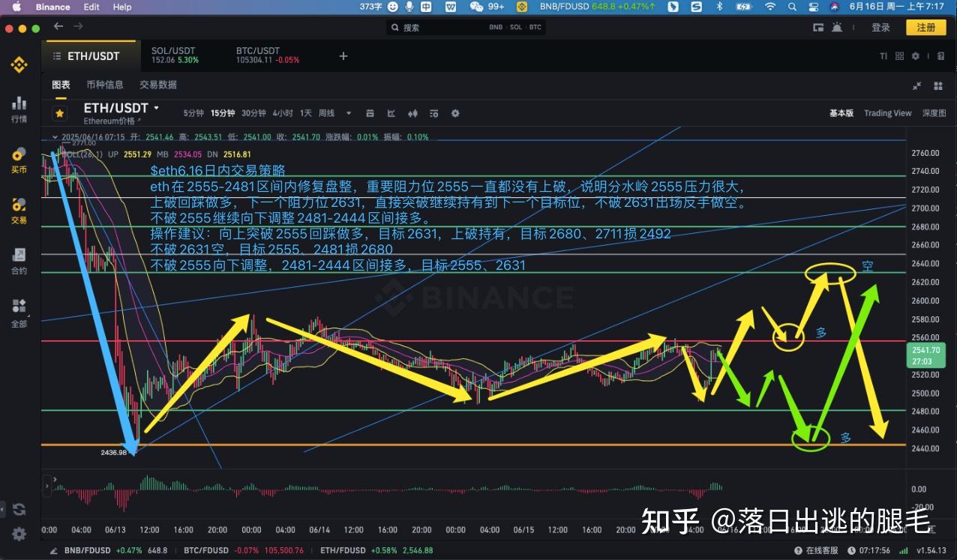The height and width of the screenshot is (560, 957).
Task: Switch to 深度图 depth chart
Action: (x=934, y=113)
